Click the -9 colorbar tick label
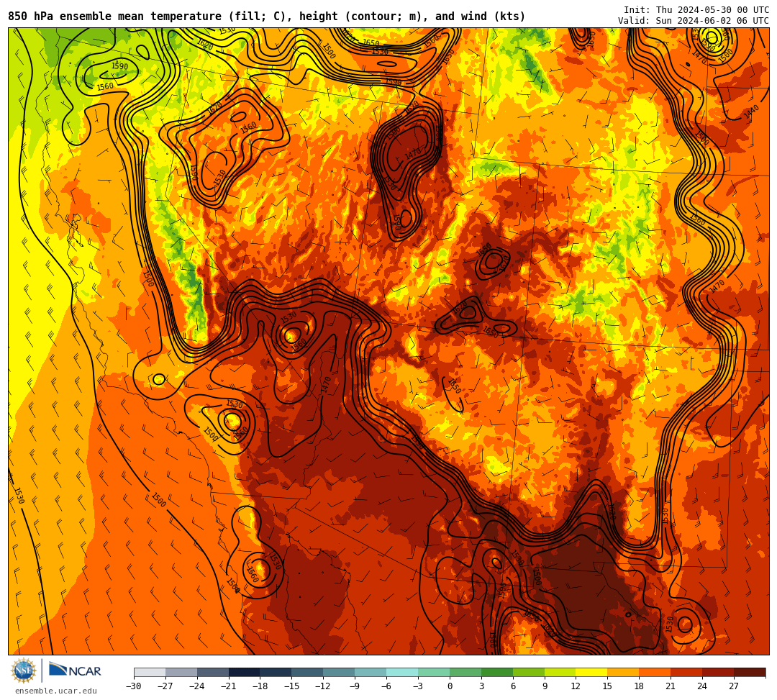777x700 pixels. [x=355, y=686]
